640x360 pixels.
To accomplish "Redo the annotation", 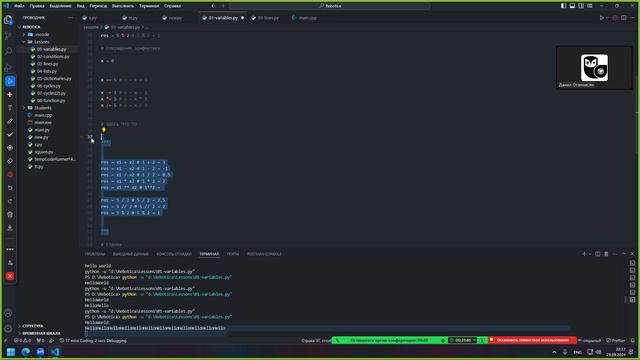I will point(10,201).
